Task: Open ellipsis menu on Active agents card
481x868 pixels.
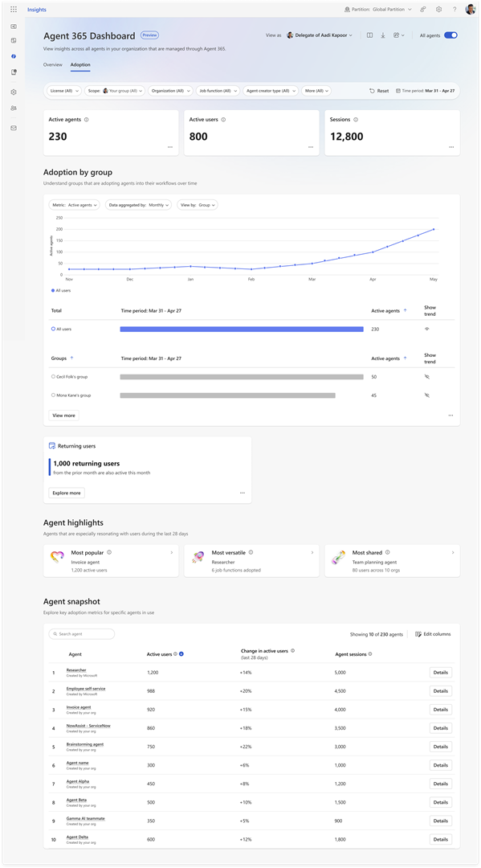Action: (169, 147)
